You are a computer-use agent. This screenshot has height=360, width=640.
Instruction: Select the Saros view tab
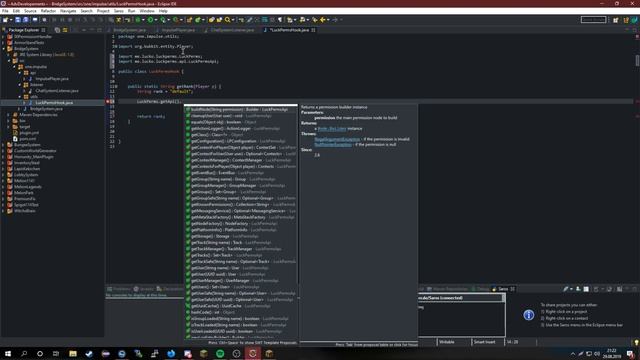[503, 289]
